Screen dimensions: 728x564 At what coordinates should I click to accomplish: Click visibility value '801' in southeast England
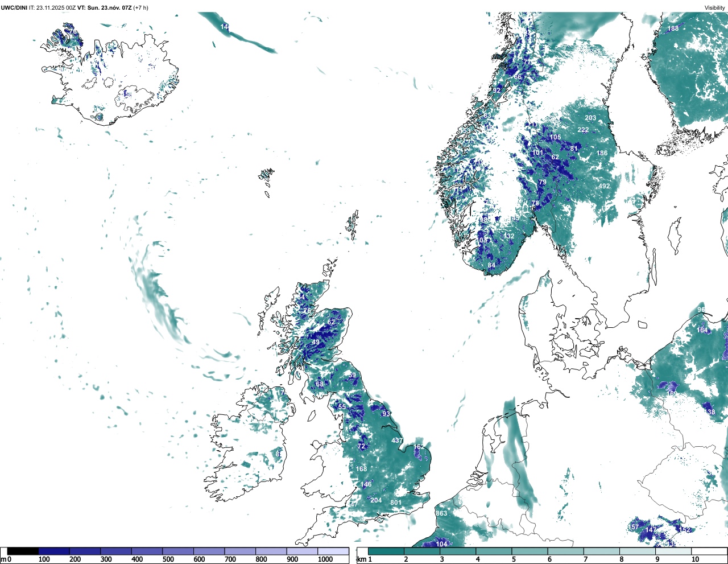pyautogui.click(x=396, y=503)
